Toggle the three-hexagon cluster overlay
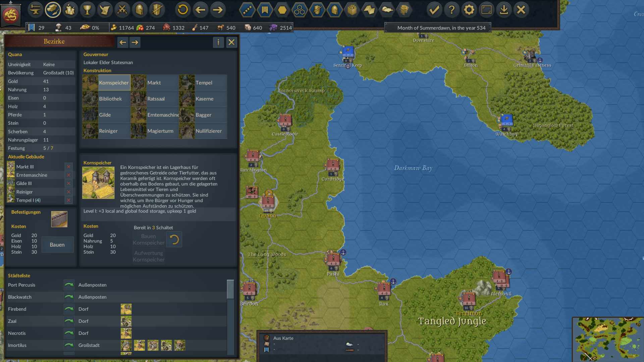This screenshot has height=362, width=644. (x=300, y=10)
